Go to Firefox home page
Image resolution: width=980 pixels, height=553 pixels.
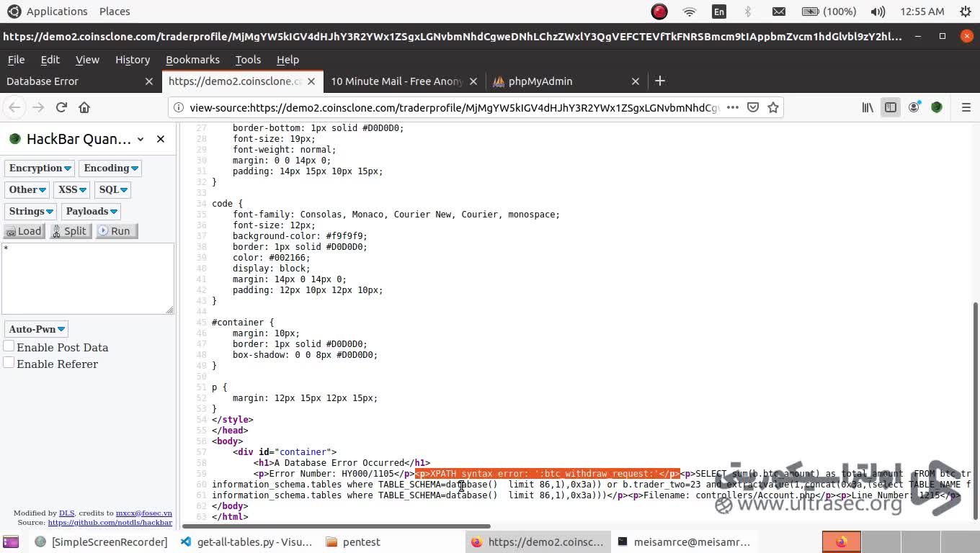click(x=84, y=107)
